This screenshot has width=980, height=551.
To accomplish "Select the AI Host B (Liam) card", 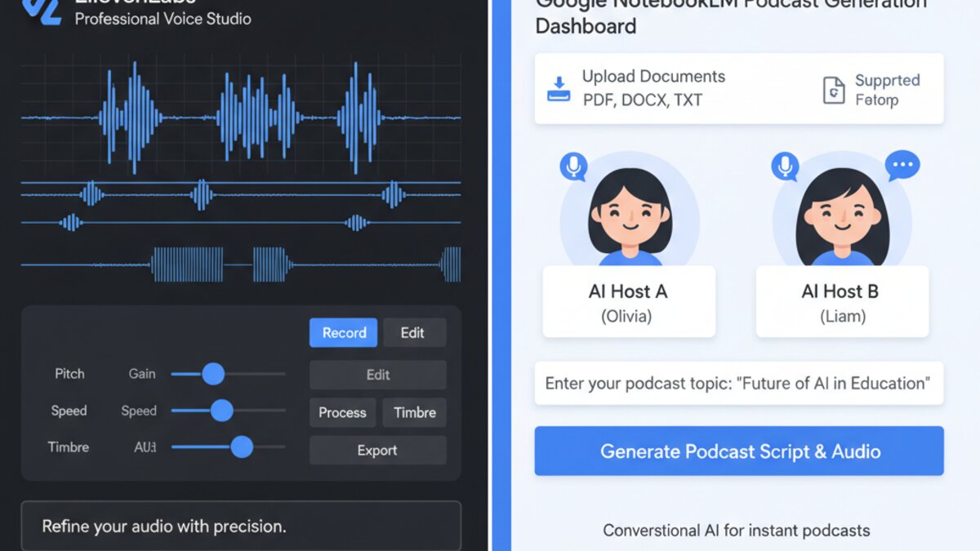I will (x=842, y=301).
